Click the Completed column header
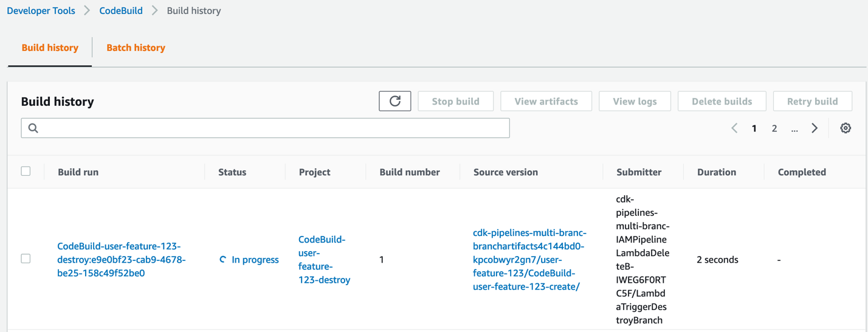 (x=802, y=172)
